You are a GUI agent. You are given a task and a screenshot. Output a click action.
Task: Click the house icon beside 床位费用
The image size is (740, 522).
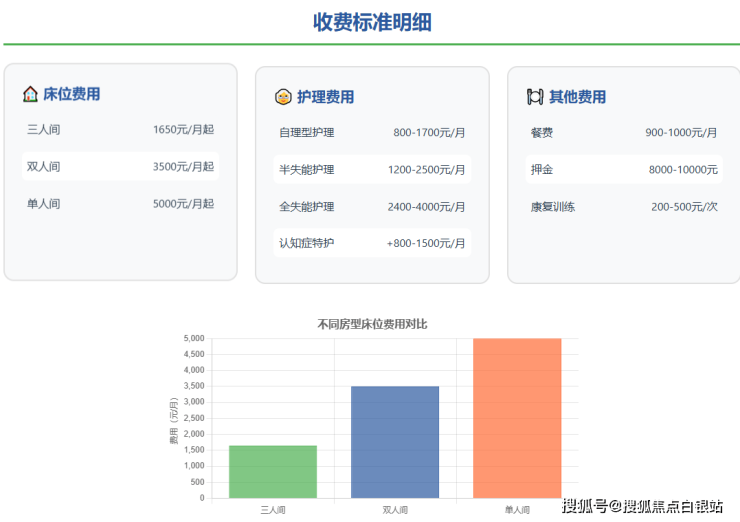[30, 94]
